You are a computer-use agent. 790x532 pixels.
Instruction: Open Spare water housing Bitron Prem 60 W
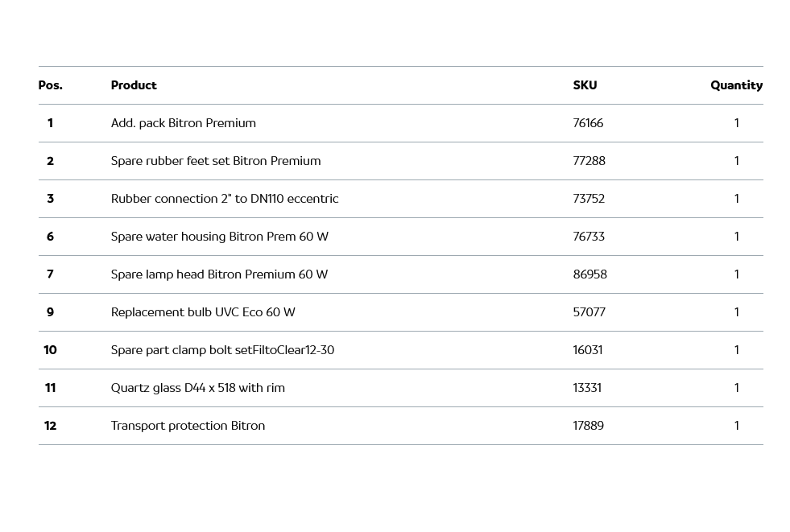(220, 237)
